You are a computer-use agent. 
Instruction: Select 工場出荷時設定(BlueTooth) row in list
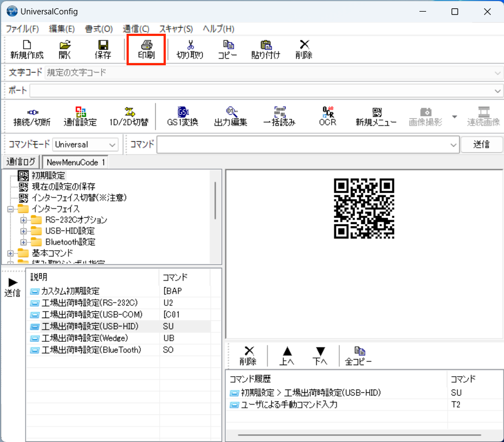[x=91, y=350]
